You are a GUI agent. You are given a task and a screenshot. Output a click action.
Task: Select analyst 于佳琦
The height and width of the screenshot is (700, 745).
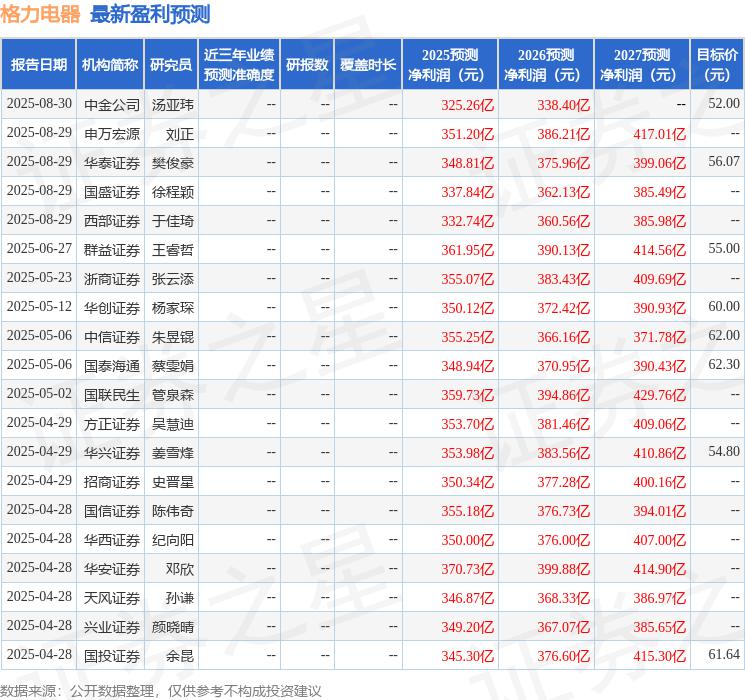172,221
